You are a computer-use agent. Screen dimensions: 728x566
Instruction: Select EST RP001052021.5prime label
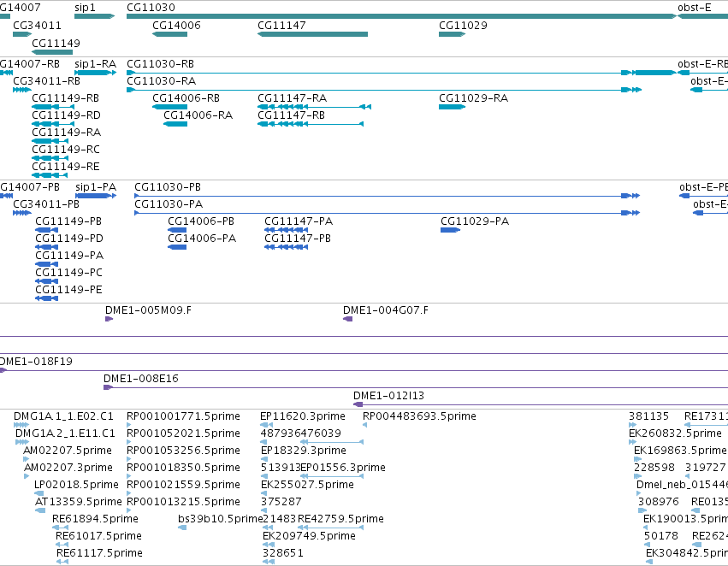(x=183, y=433)
